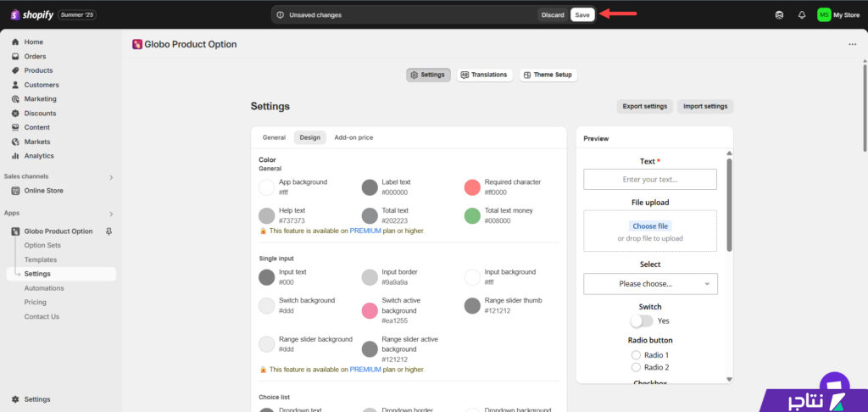Viewport: 868px width, 412px height.
Task: Click the Unsaved changes info icon
Action: click(280, 15)
